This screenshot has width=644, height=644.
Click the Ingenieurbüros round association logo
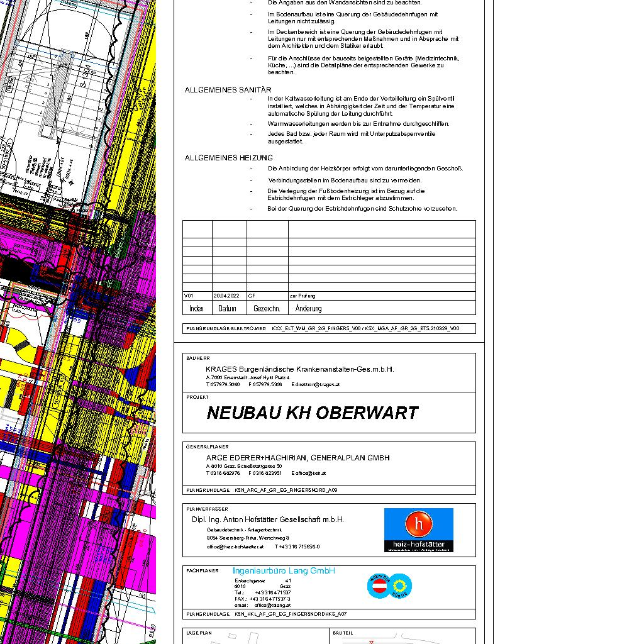pos(389,586)
